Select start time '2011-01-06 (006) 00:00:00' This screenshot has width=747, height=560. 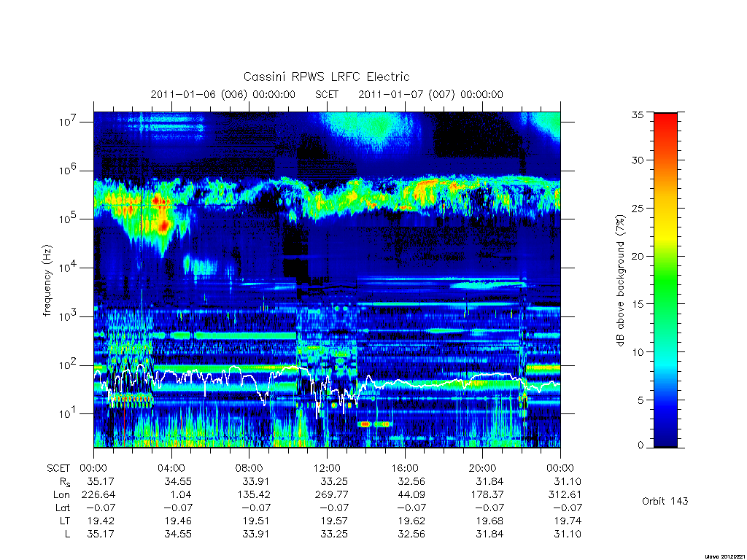click(223, 94)
